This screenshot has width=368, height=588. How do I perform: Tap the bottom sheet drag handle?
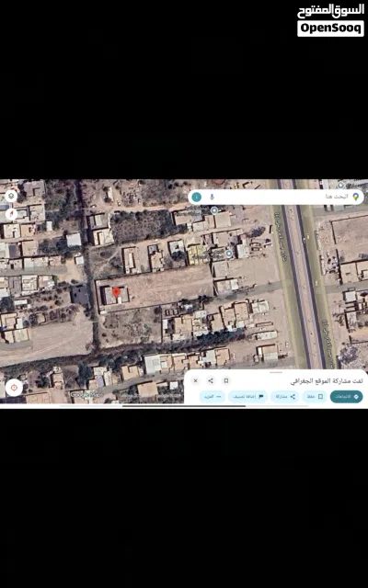pos(276,372)
